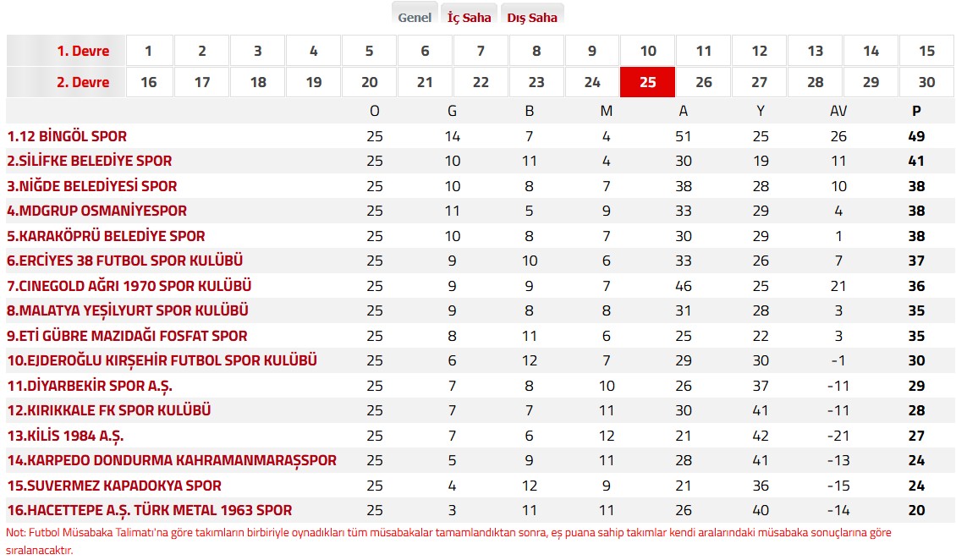Viewport: 956px width, 560px height.
Task: Click the P points column header
Action: click(x=915, y=111)
